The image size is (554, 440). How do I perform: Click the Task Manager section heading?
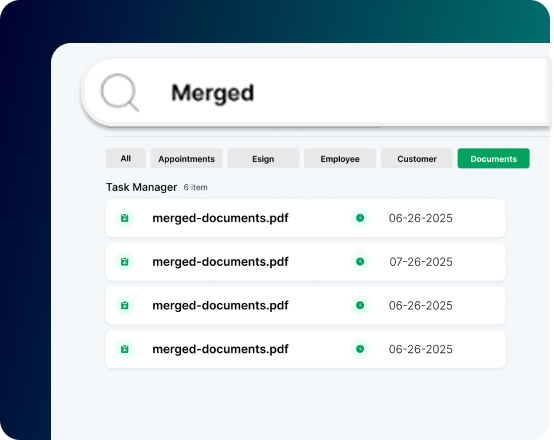point(141,187)
